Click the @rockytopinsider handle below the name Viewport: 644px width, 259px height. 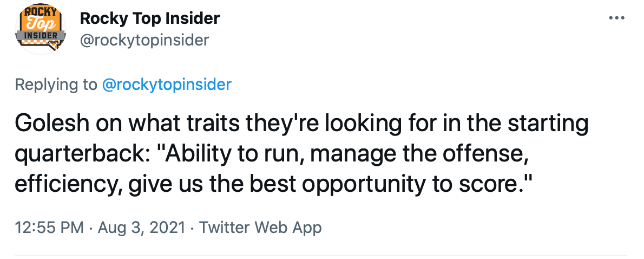(144, 40)
